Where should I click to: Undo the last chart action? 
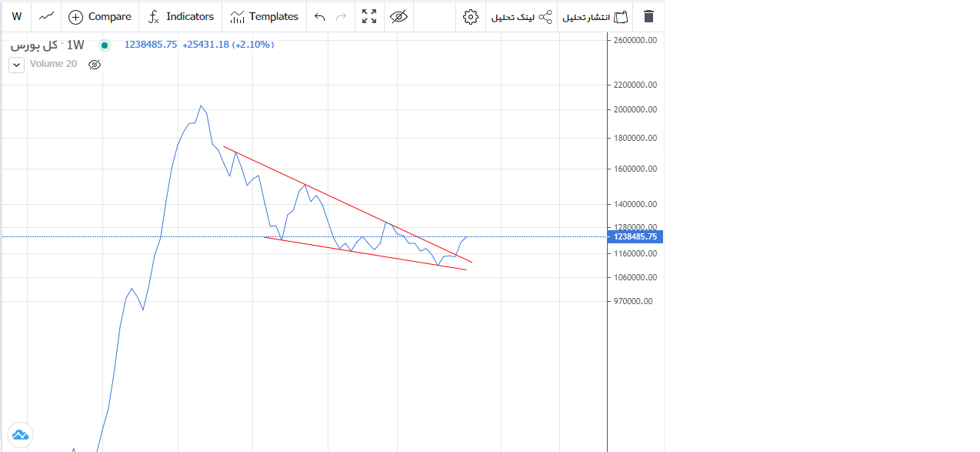pyautogui.click(x=320, y=16)
